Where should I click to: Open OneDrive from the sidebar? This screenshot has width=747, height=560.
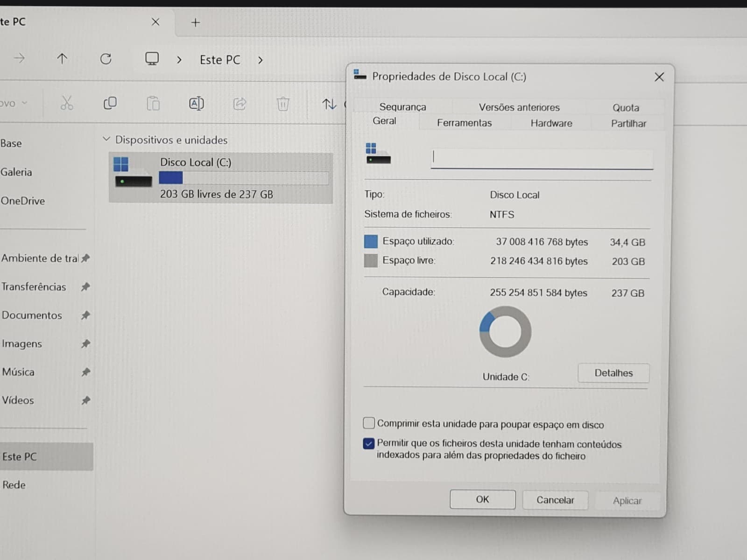23,201
